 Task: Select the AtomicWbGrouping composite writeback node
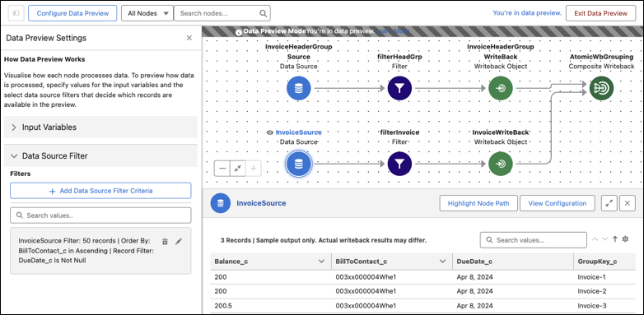pyautogui.click(x=602, y=88)
